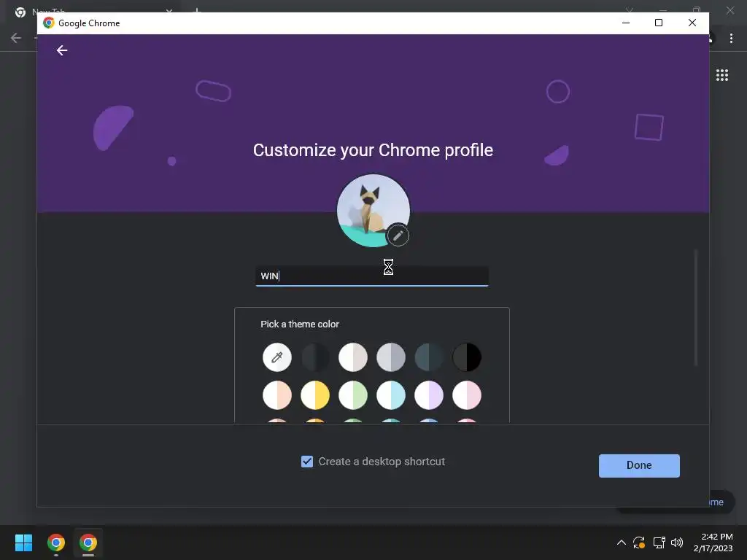Choose the dark slate theme color swatch
Viewport: 747px width, 560px height.
tap(429, 357)
